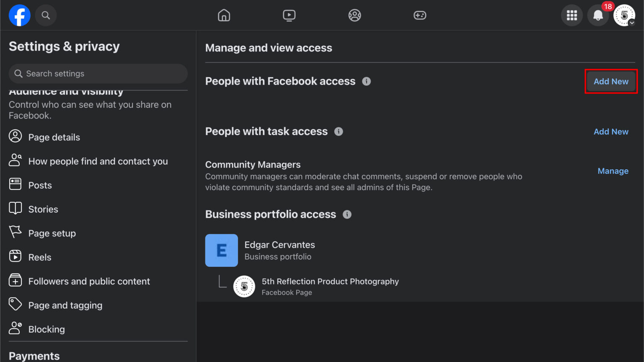The width and height of the screenshot is (644, 362).
Task: Open the Gaming icon
Action: [x=420, y=15]
